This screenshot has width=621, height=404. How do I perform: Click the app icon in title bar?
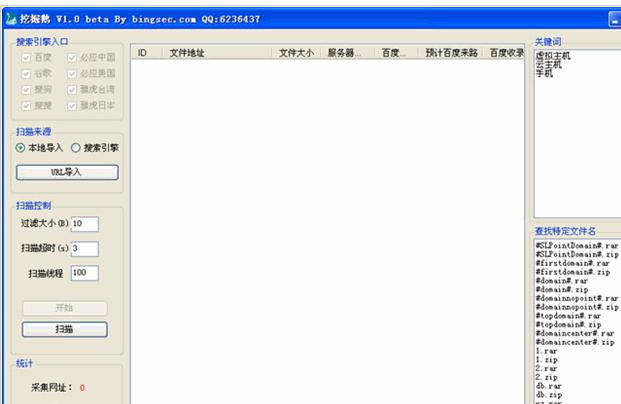coord(10,18)
